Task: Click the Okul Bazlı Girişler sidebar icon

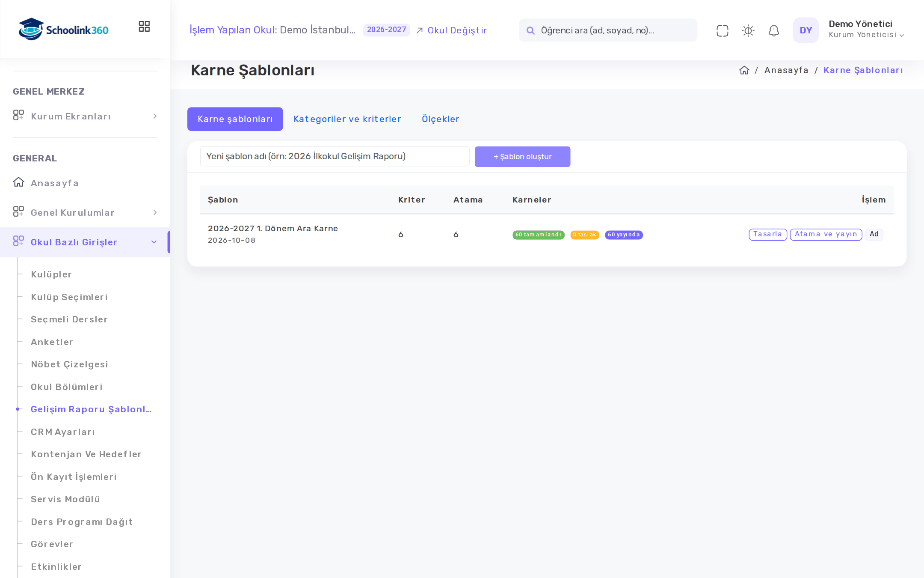Action: pos(18,241)
